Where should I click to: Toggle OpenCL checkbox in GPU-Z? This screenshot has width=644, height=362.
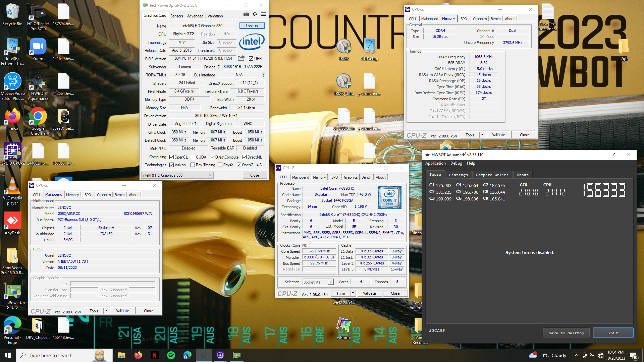pos(171,157)
